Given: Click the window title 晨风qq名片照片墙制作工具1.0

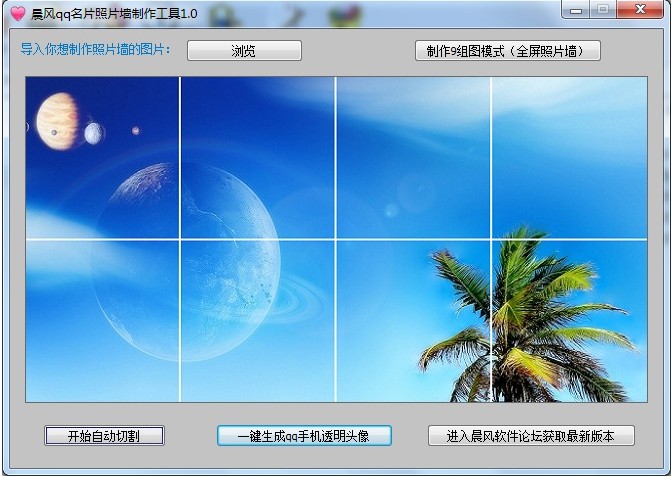Looking at the screenshot, I should [x=115, y=13].
